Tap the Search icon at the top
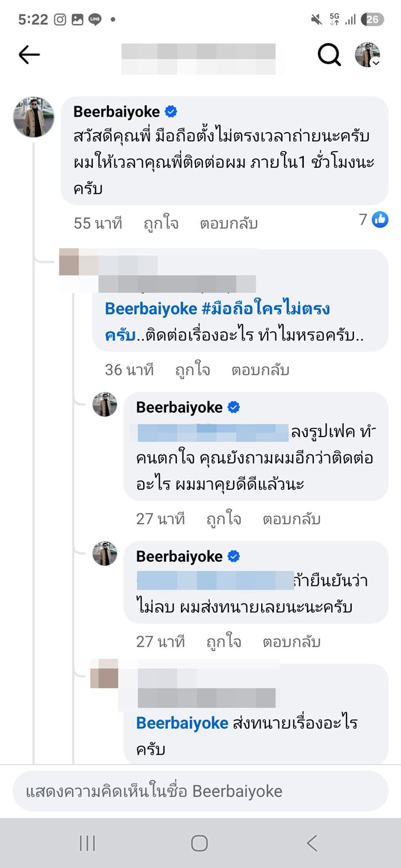The height and width of the screenshot is (868, 401). [x=329, y=55]
